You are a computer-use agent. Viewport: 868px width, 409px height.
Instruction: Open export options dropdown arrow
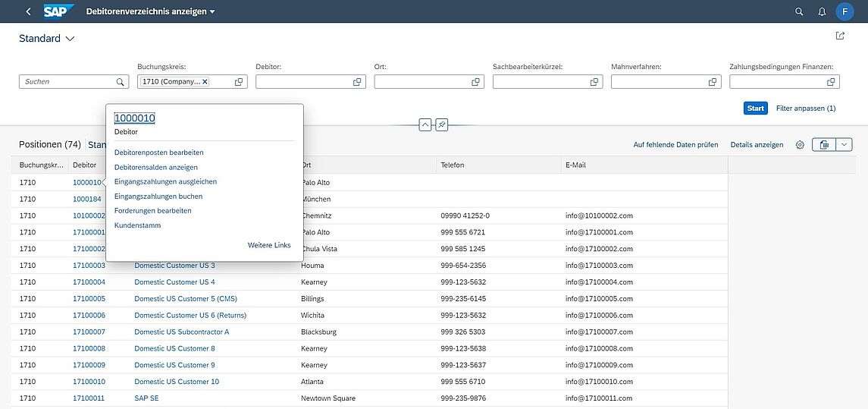tap(844, 145)
